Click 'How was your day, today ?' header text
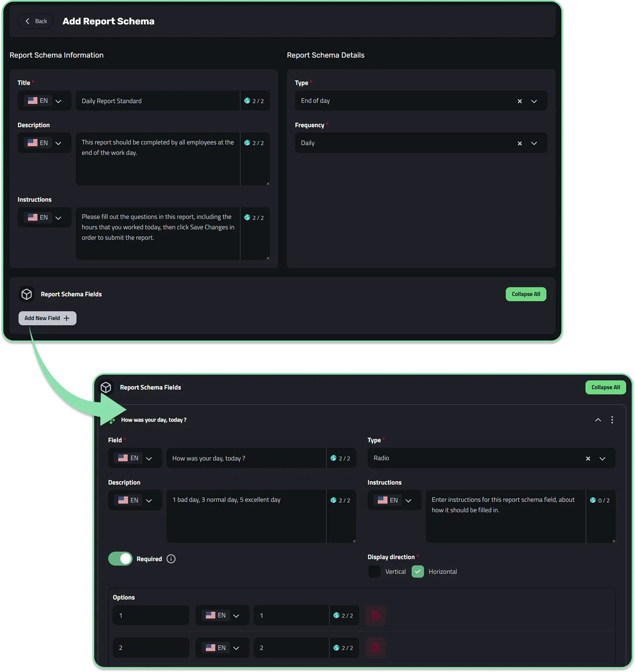635x672 pixels. click(x=154, y=420)
